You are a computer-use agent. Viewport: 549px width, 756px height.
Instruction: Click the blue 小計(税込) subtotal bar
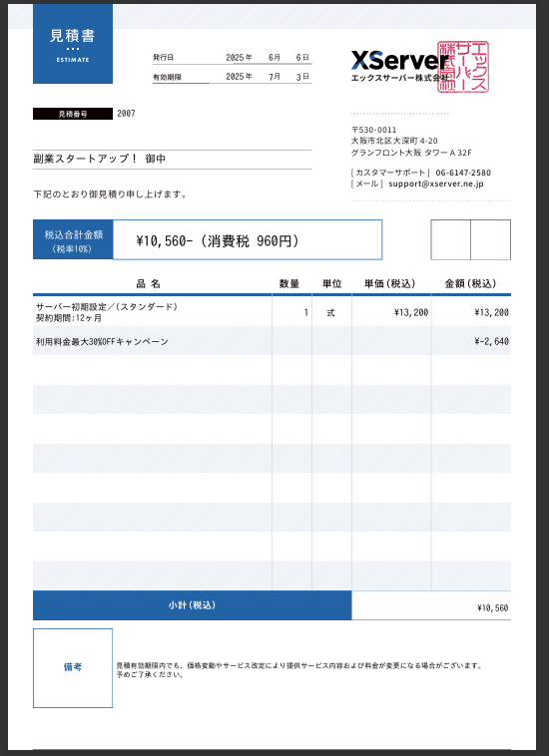[192, 605]
